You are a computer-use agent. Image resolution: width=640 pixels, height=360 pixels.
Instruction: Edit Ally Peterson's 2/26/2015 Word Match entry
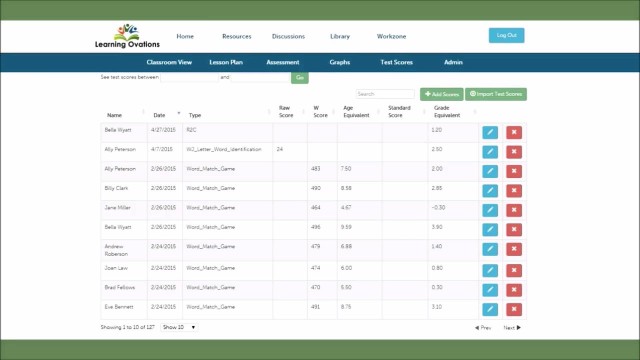(490, 171)
